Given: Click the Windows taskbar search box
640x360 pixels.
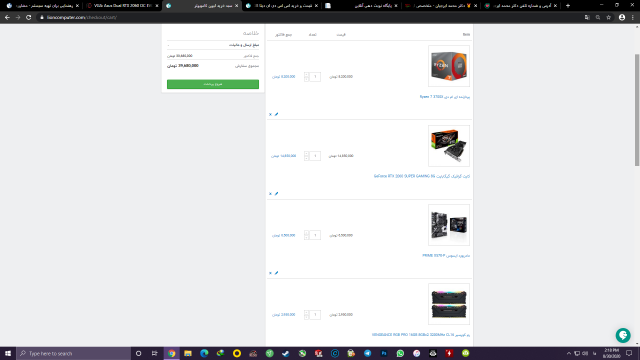Looking at the screenshot, I should (x=73, y=353).
